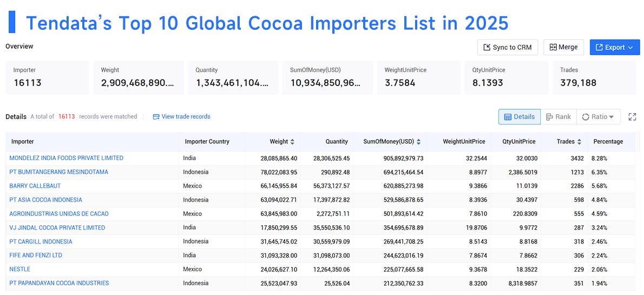Click the 78,022,083.95 weight cell

(x=273, y=172)
